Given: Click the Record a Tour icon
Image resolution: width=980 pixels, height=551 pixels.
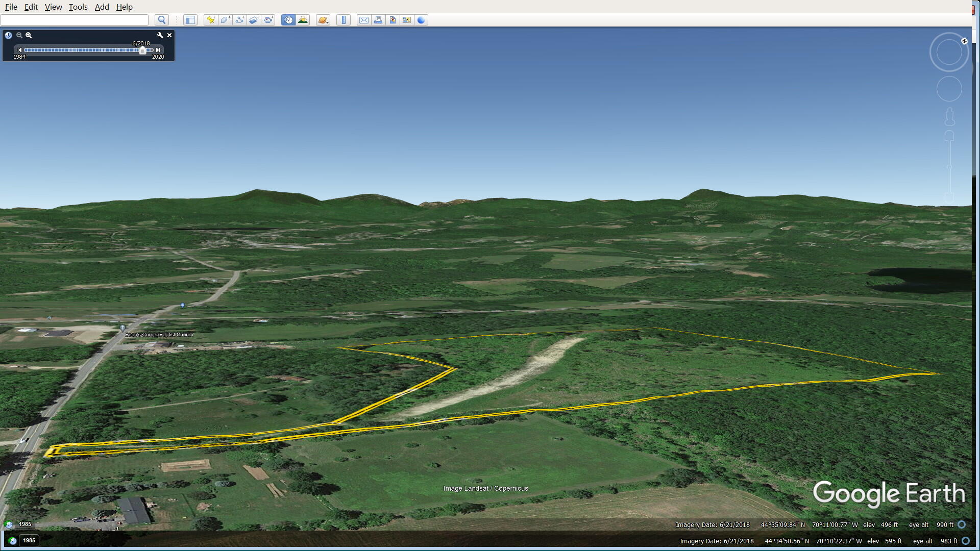Looking at the screenshot, I should point(268,20).
